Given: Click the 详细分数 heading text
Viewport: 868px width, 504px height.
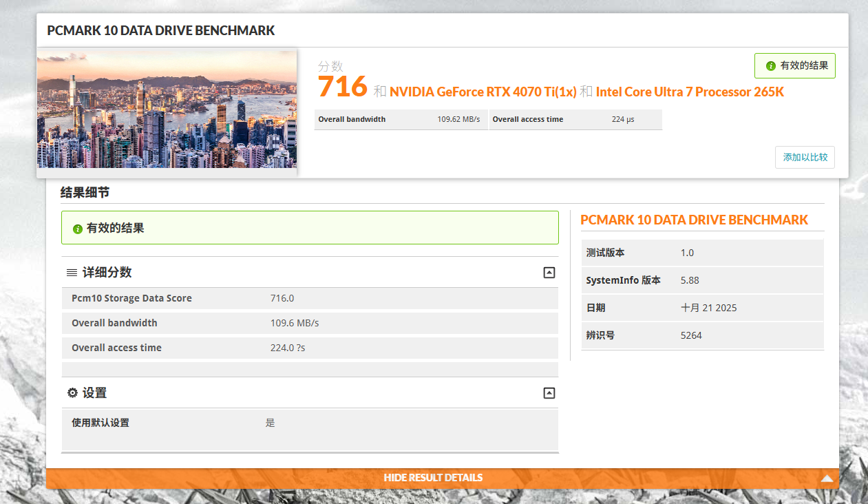Looking at the screenshot, I should 107,273.
